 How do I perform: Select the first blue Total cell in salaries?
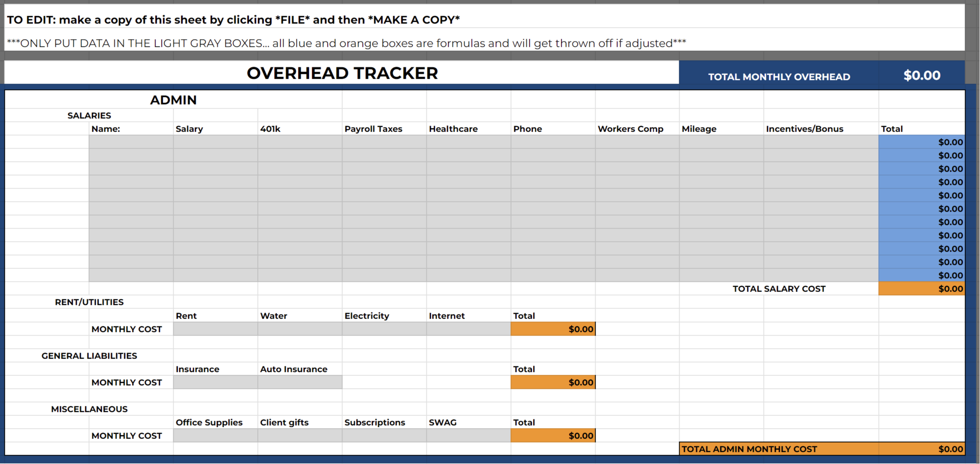[x=921, y=142]
